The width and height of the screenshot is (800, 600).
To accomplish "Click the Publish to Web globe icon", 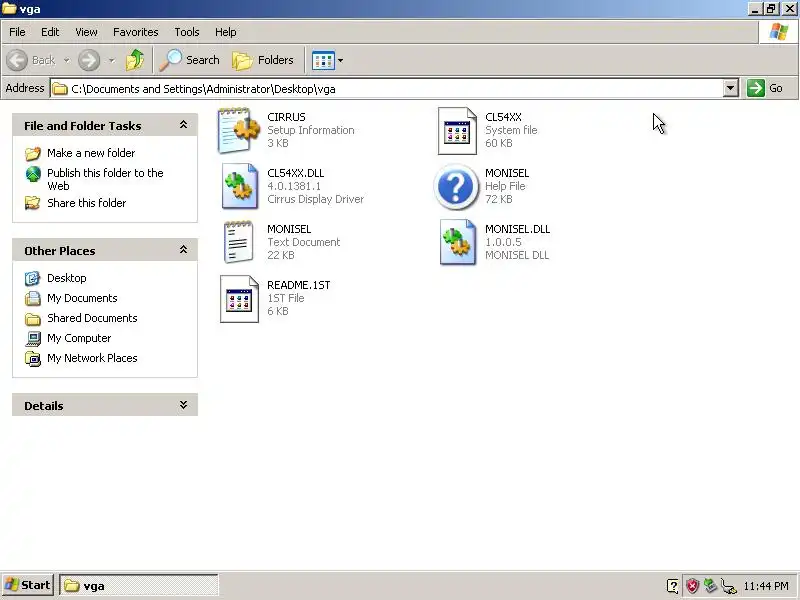I will (x=33, y=174).
